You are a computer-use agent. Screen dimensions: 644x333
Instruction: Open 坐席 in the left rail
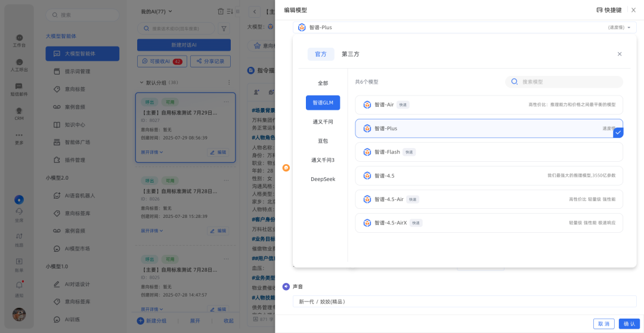click(19, 215)
